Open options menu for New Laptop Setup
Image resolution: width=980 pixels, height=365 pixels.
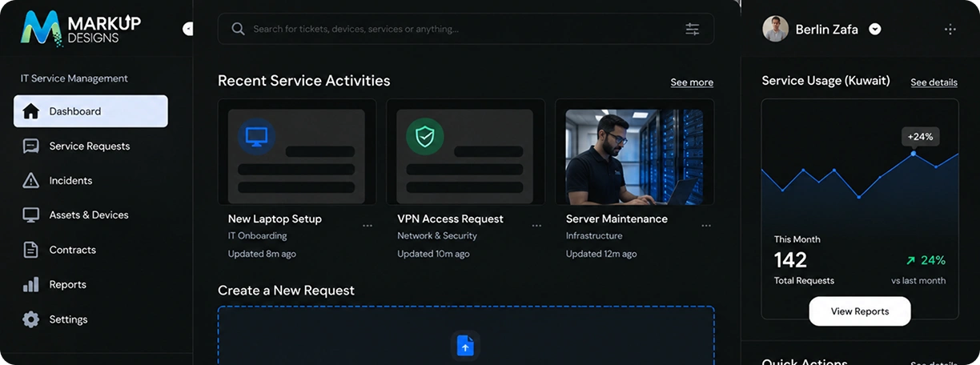(x=367, y=226)
